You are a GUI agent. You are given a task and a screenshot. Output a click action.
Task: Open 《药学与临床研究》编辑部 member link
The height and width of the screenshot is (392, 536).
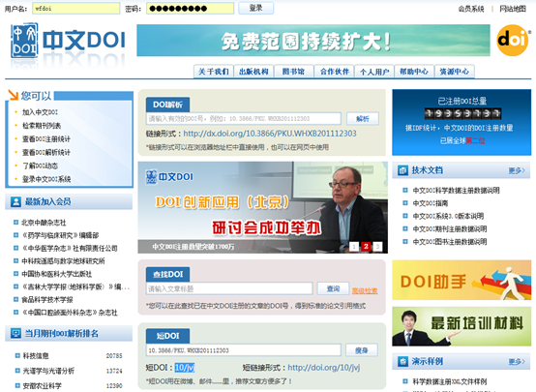point(60,235)
